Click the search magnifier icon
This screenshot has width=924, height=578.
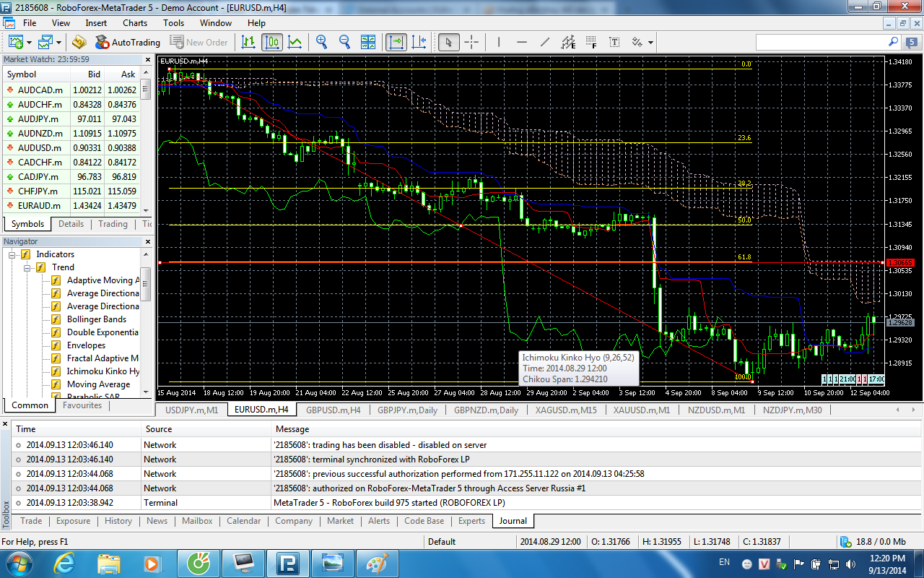click(x=893, y=42)
